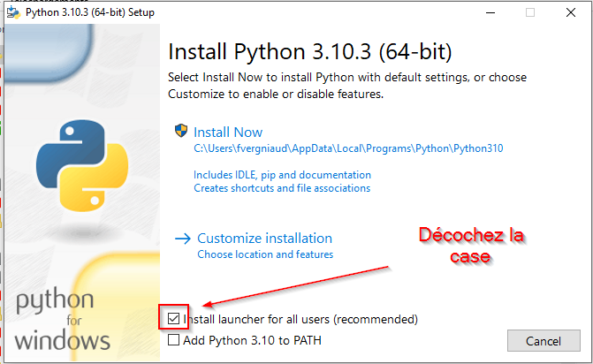Uncheck Install launcher for all users
This screenshot has height=364, width=593.
173,319
